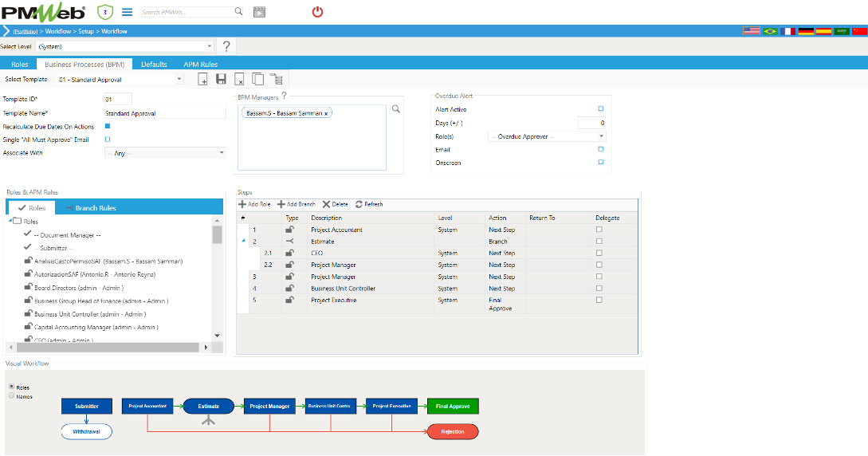Open the hamburger main menu

[128, 12]
